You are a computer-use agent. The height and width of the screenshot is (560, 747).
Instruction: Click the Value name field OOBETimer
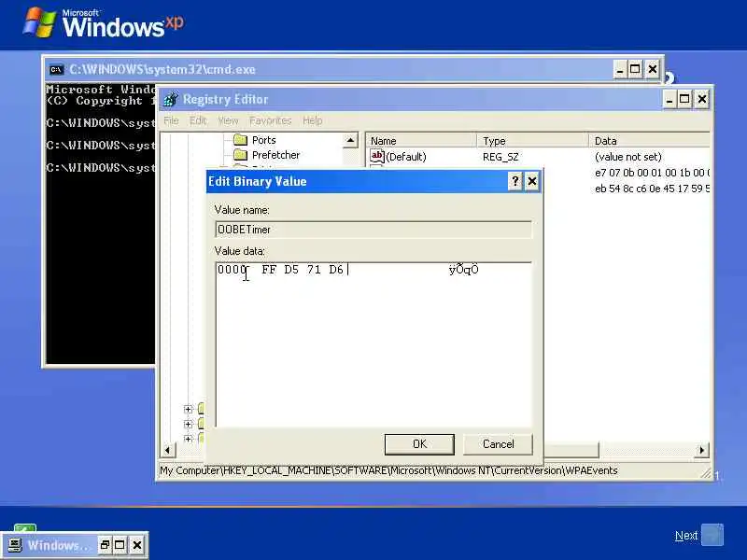coord(373,230)
